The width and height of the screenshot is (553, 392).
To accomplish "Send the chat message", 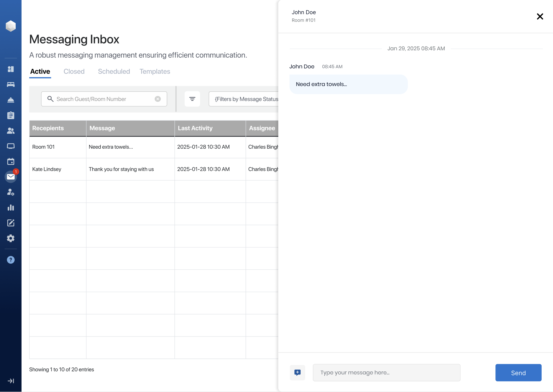I will coord(518,373).
